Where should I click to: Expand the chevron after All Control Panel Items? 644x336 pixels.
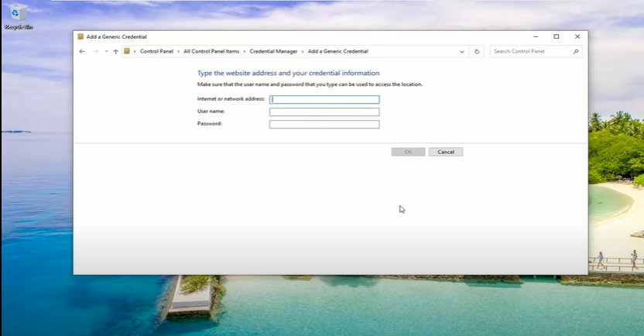(x=245, y=52)
